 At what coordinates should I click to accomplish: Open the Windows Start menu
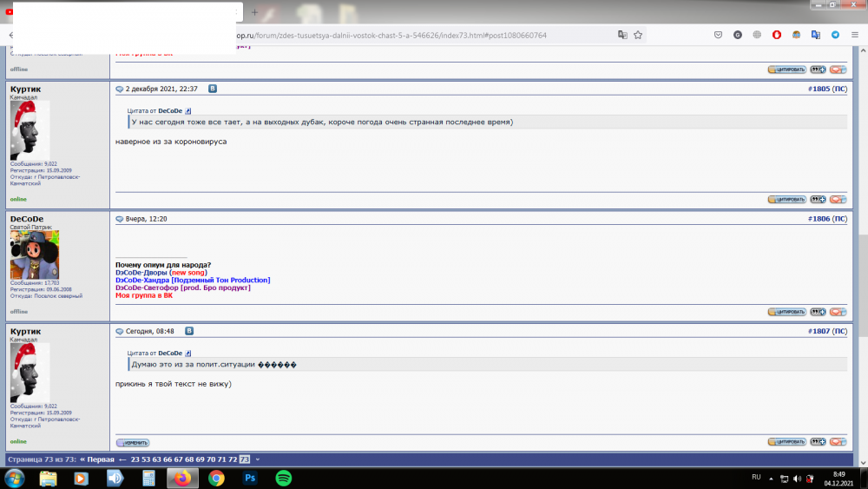point(15,479)
